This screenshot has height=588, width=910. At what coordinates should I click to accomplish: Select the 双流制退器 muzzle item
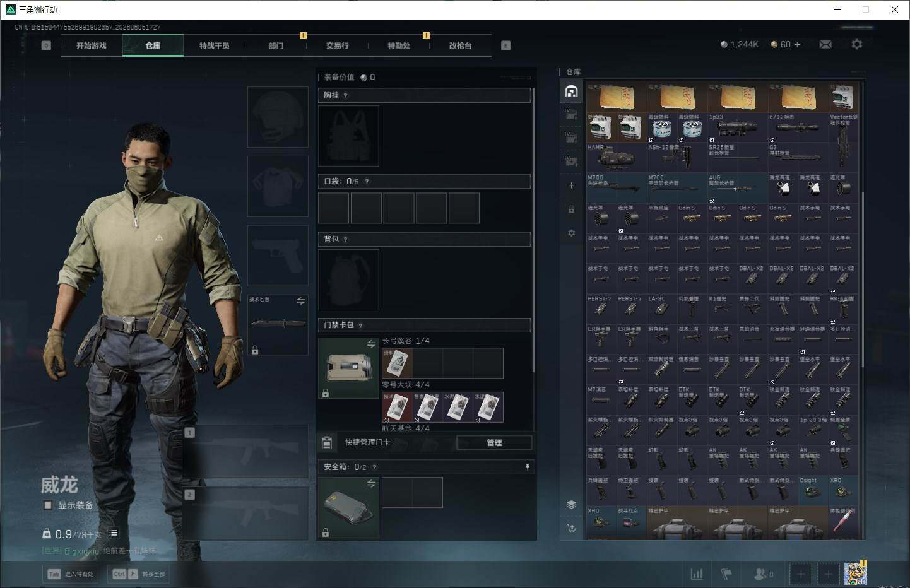pyautogui.click(x=661, y=369)
